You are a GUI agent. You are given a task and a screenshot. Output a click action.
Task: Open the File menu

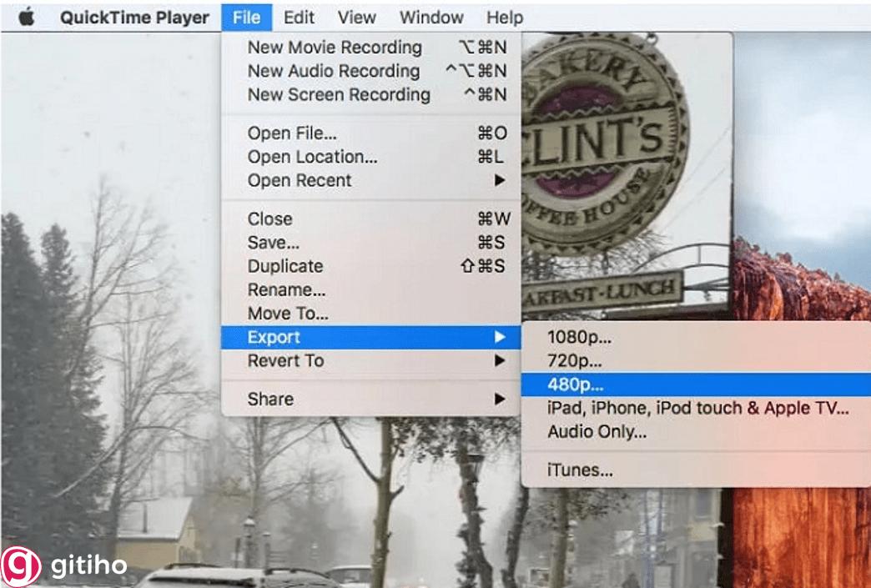(x=245, y=17)
